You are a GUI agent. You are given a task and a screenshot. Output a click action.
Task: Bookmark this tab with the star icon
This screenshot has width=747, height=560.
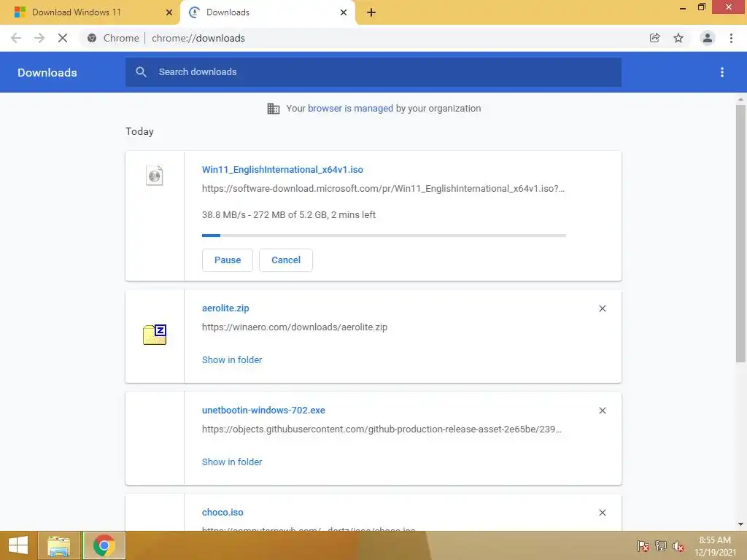(678, 38)
